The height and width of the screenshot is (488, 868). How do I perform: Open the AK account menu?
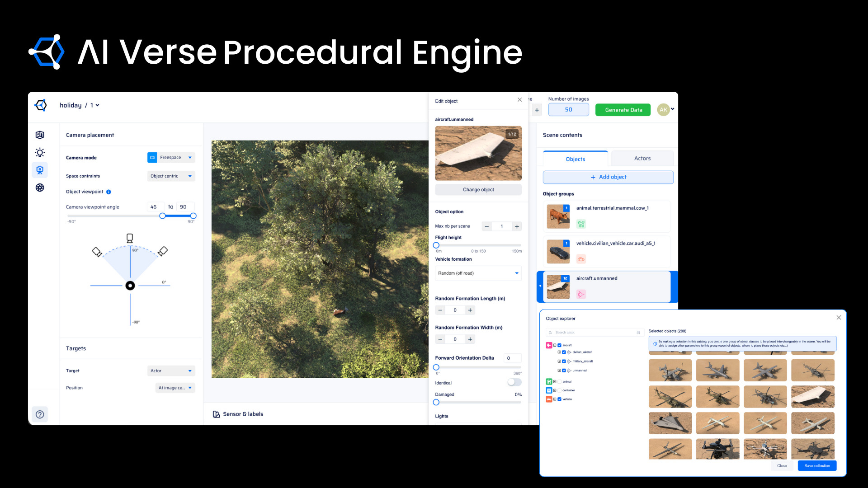point(664,109)
